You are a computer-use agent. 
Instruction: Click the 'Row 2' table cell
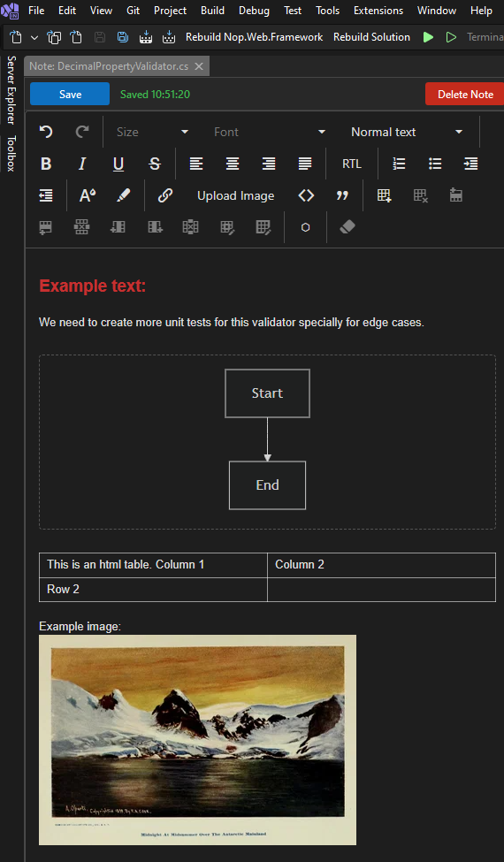click(153, 590)
